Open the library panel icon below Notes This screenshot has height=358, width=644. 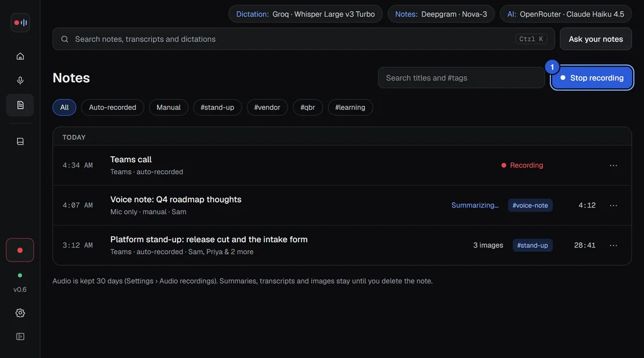(20, 141)
